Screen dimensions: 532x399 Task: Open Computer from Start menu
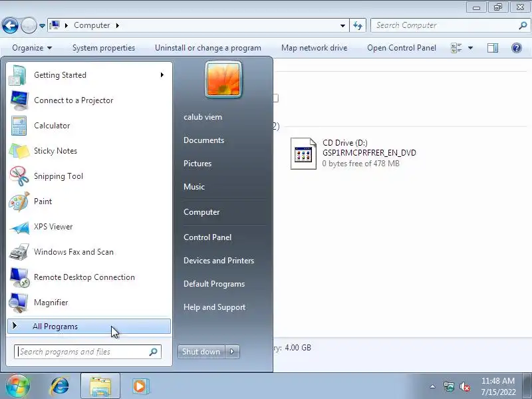point(201,212)
